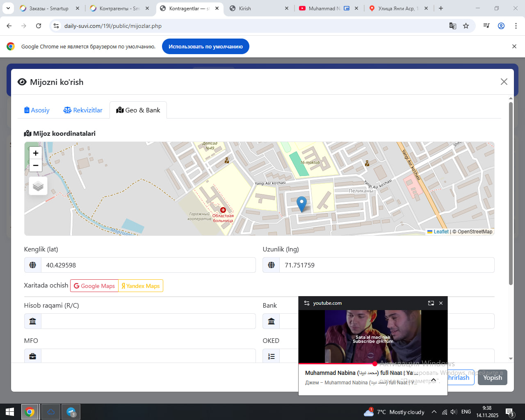Switch to the Rekvizitlar tab
The image size is (525, 420).
(x=83, y=110)
